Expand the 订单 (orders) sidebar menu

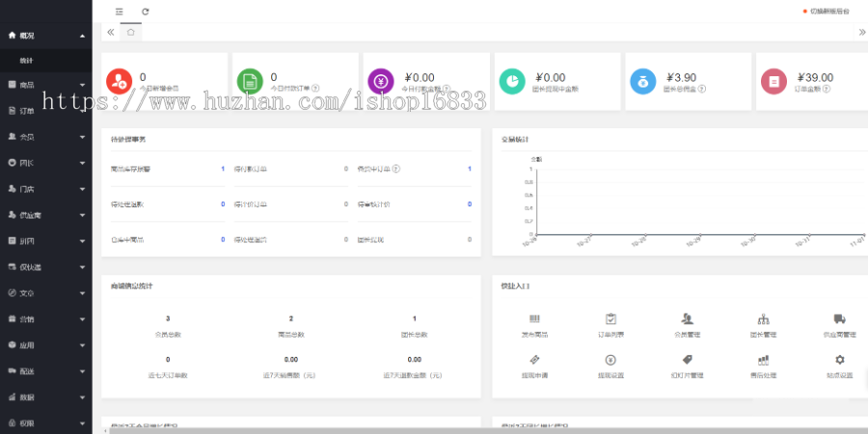tap(46, 111)
